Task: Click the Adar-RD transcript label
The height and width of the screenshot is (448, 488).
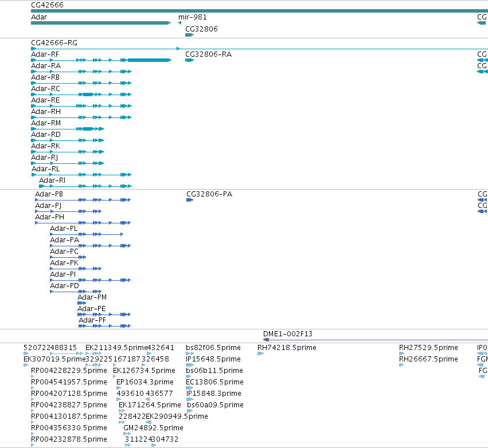Action: (46, 135)
